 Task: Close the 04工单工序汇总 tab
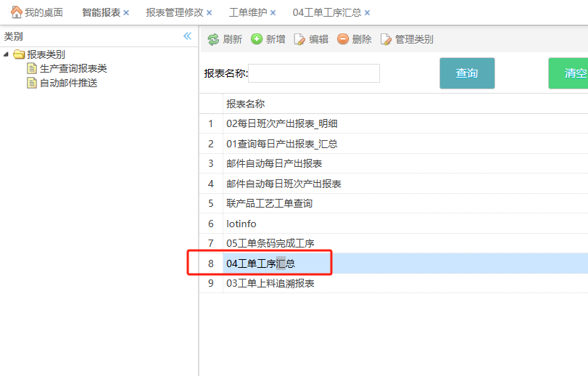(368, 13)
